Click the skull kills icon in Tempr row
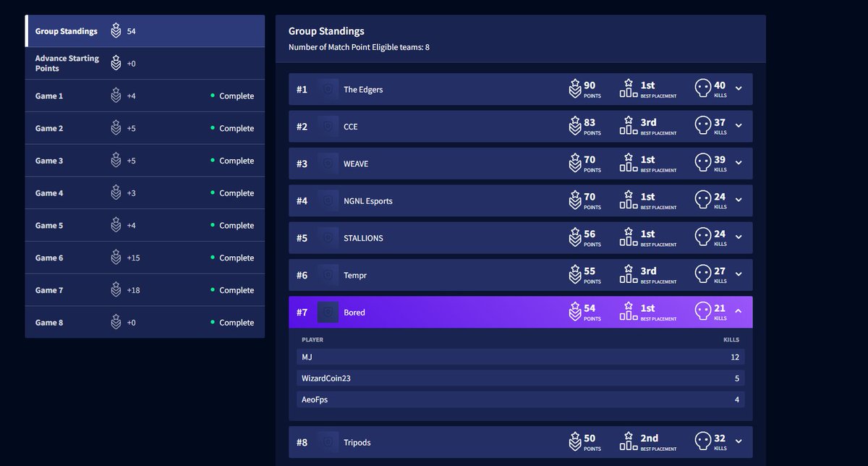868x466 pixels. [x=703, y=274]
